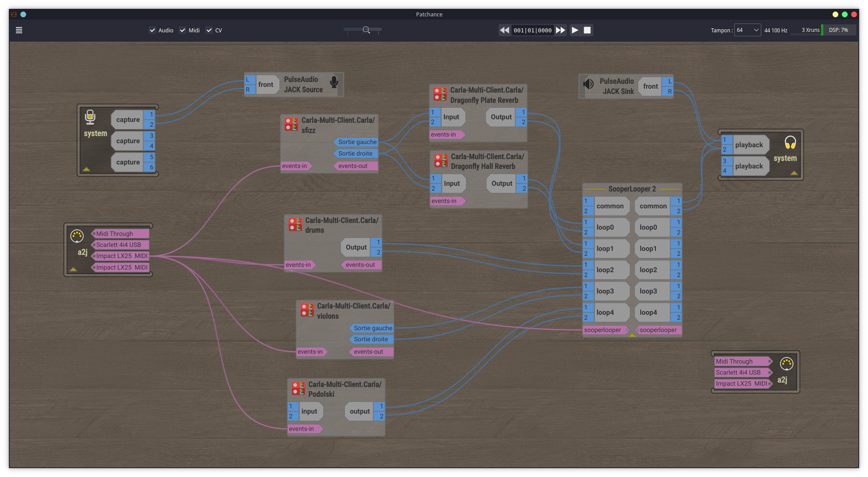Toggle the Midi ports checkbox

pyautogui.click(x=182, y=30)
